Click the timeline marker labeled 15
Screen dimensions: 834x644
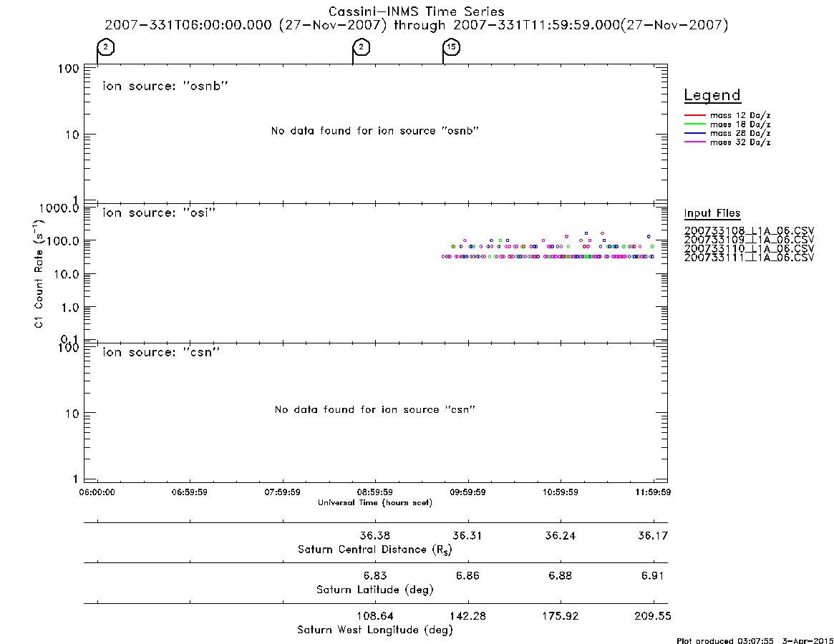452,47
